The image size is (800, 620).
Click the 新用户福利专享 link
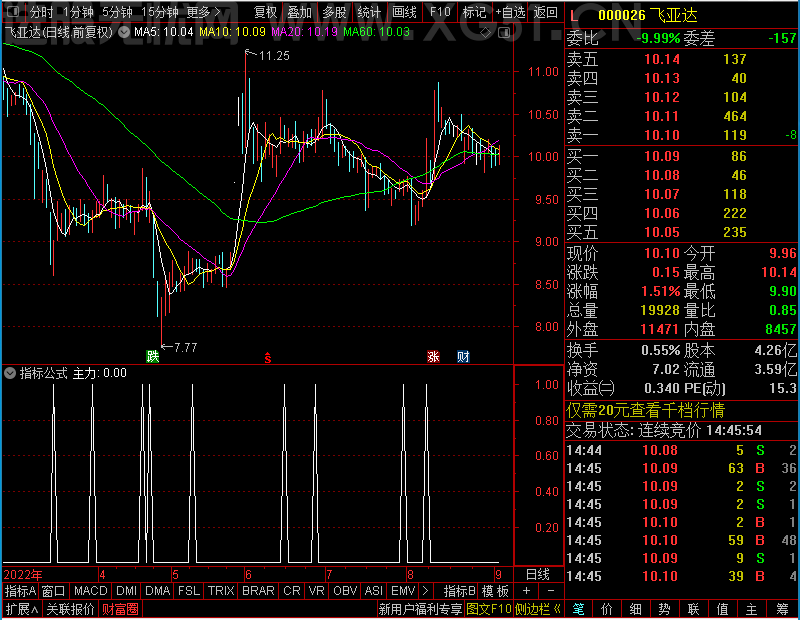420,609
